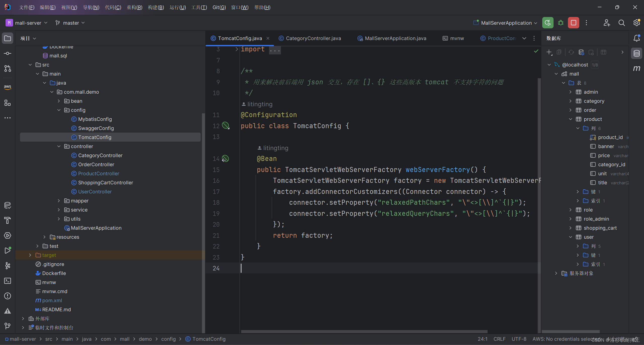This screenshot has height=345, width=644.
Task: Open the Maven tool window icon
Action: pyautogui.click(x=637, y=68)
